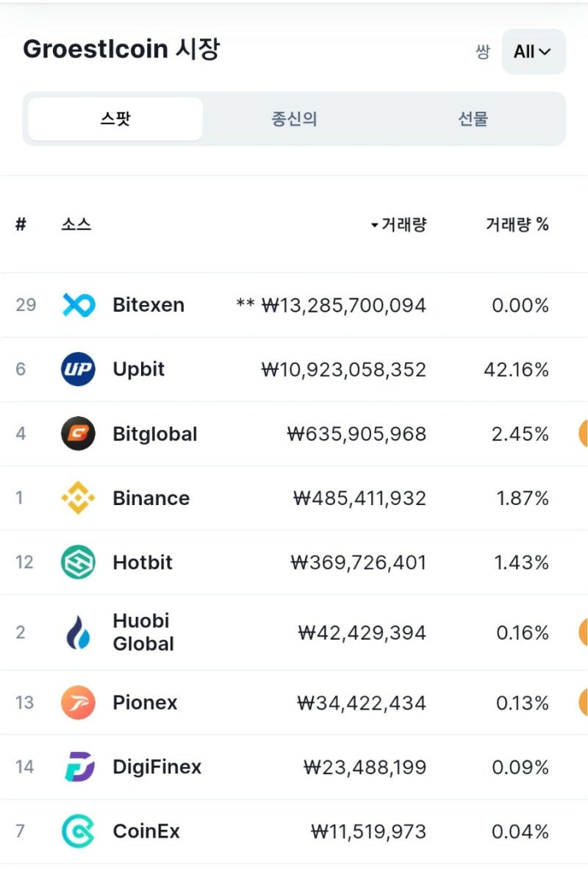The image size is (588, 869).
Task: Open the Huobi Global name link
Action: (x=143, y=632)
